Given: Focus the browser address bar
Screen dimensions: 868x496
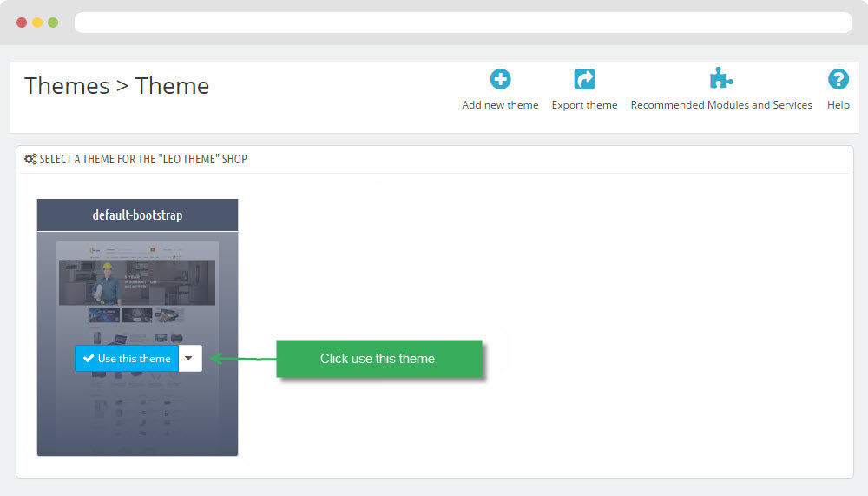Looking at the screenshot, I should point(463,23).
